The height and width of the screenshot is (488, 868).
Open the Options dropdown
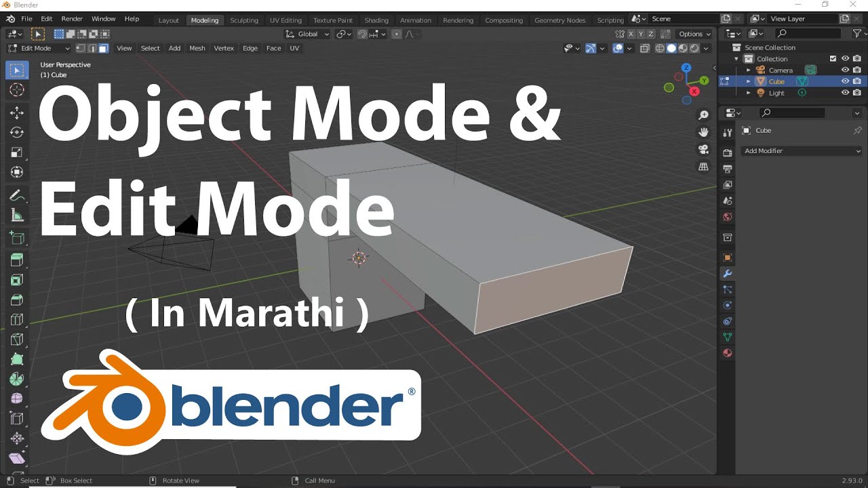[x=694, y=34]
